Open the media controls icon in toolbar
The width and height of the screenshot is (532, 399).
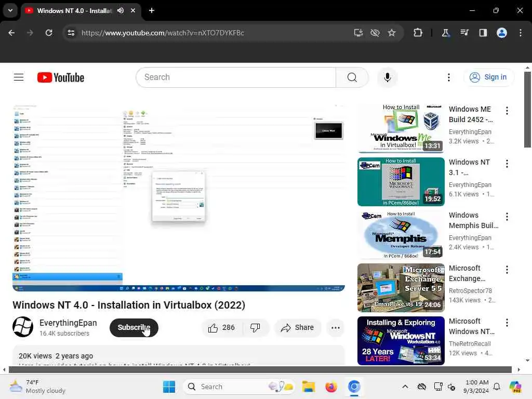(464, 33)
